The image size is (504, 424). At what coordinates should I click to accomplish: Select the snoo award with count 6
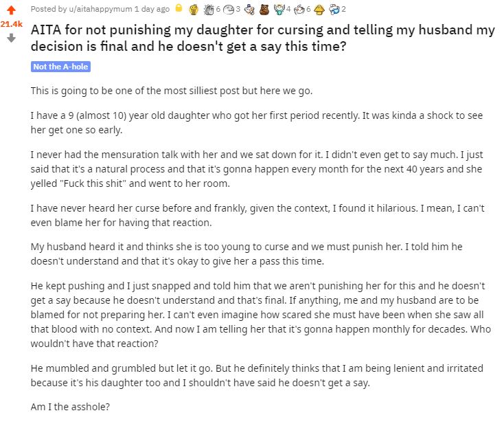[299, 10]
